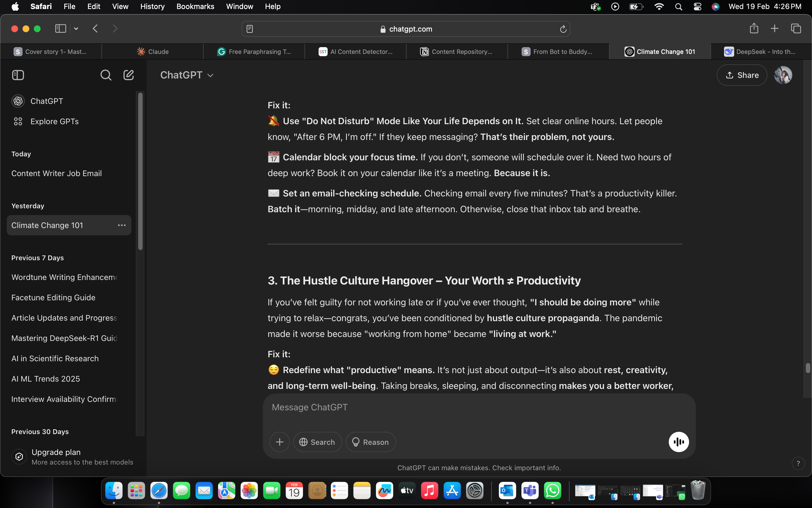812x508 pixels.
Task: Switch to Content Repository tab
Action: click(457, 51)
